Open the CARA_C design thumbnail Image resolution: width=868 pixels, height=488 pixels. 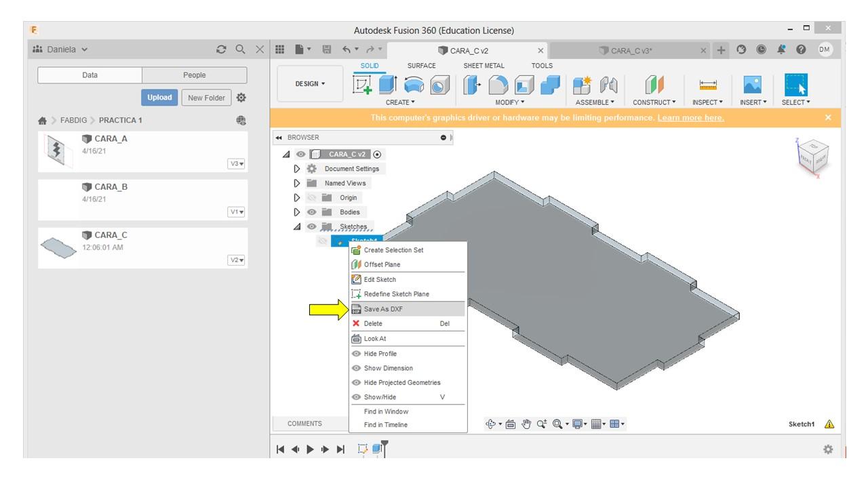(x=58, y=248)
